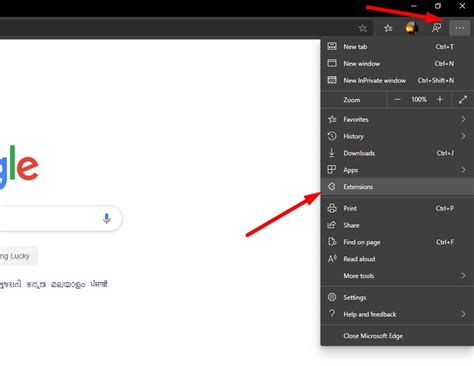Click the Ctrl+F shortcut text
The height and width of the screenshot is (366, 474).
pyautogui.click(x=445, y=242)
